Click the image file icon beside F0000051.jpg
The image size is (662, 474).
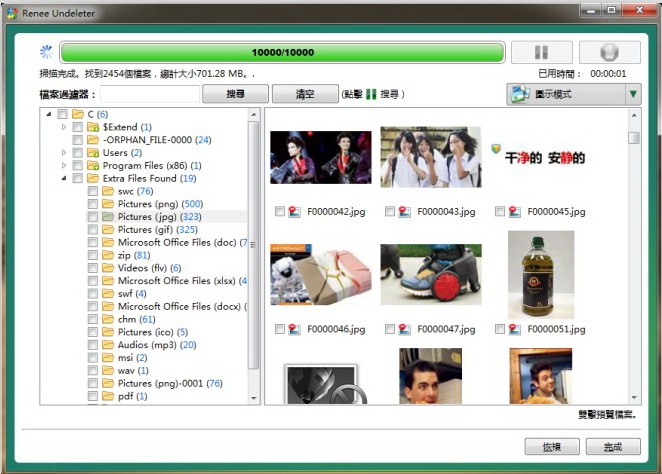514,328
